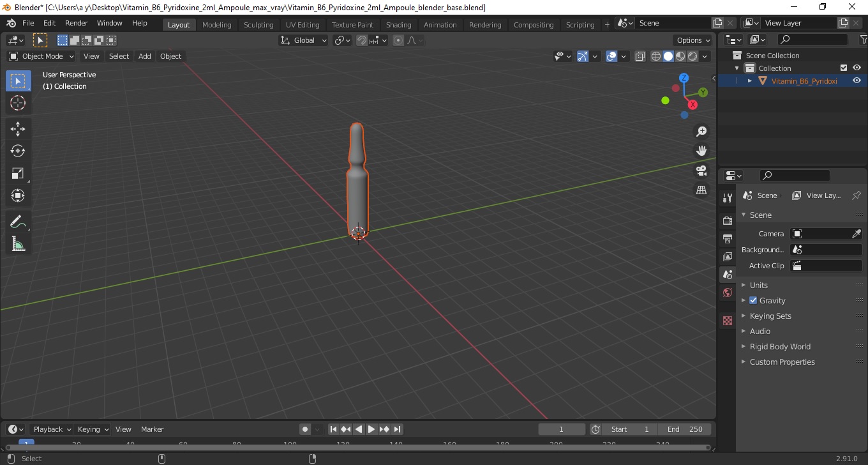Click the Marker menu in timeline

click(x=152, y=429)
